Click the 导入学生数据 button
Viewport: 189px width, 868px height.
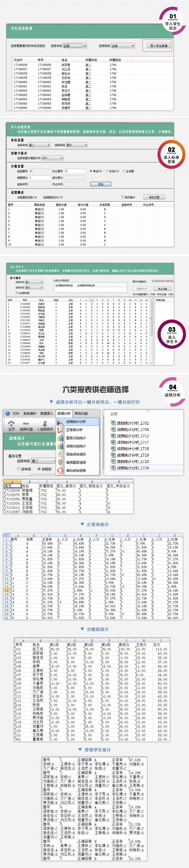[x=159, y=46]
